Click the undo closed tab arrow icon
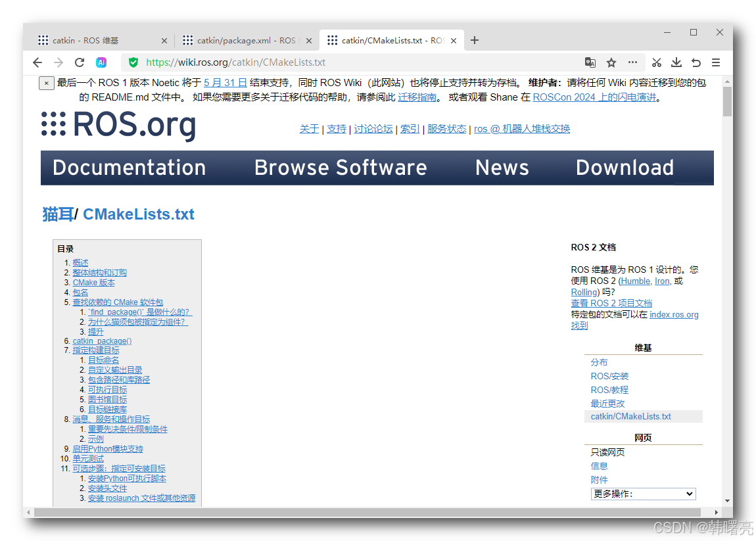Screen dimensions: 756x541 pos(696,62)
